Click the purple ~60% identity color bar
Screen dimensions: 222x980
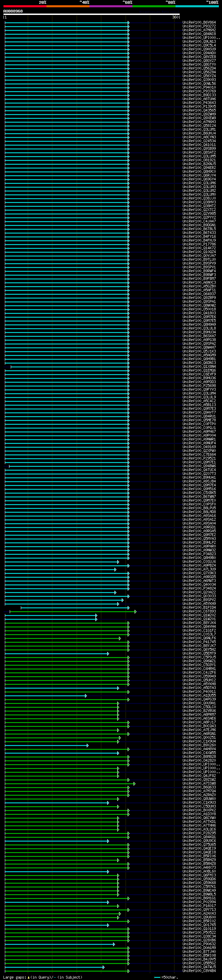[111, 6]
